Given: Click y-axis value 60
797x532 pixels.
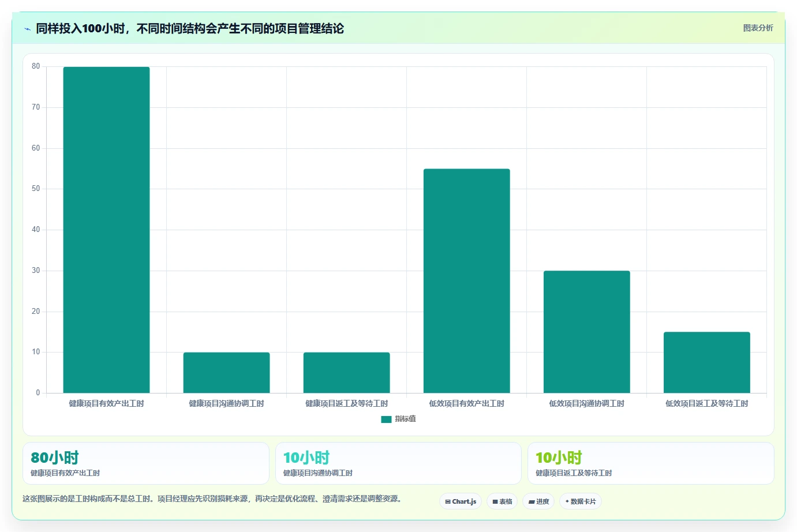Looking at the screenshot, I should pyautogui.click(x=36, y=148).
